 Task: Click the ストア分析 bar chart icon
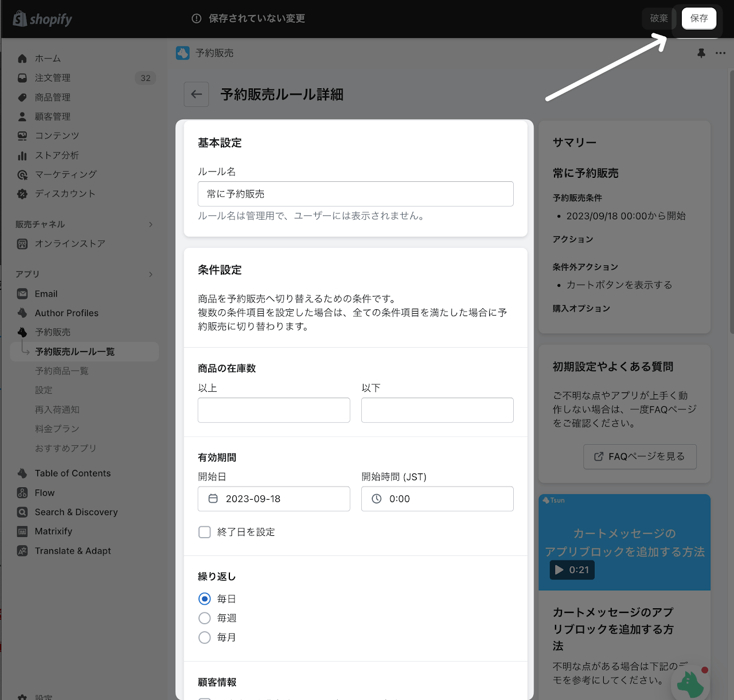(x=22, y=155)
